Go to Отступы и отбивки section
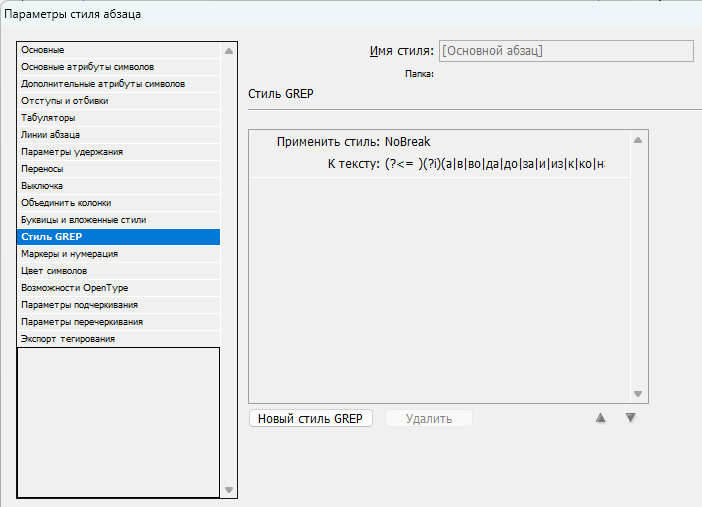Viewport: 702px width, 507px height. coord(65,101)
